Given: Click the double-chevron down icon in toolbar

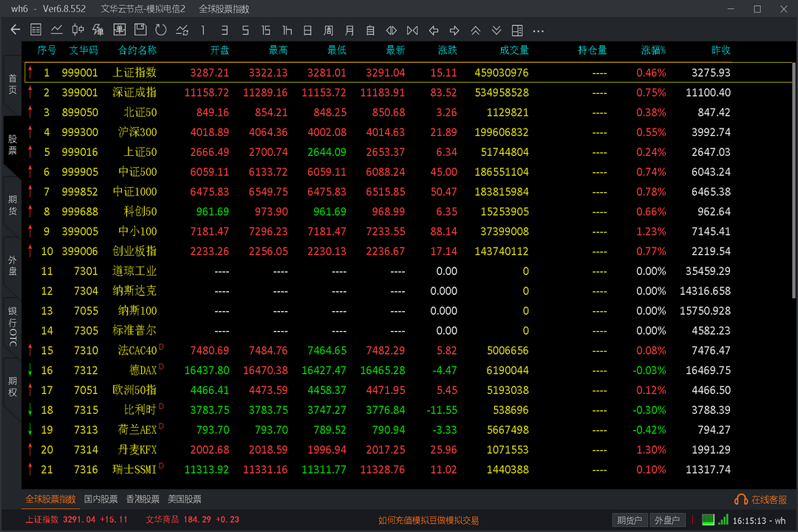Looking at the screenshot, I should click(x=497, y=30).
